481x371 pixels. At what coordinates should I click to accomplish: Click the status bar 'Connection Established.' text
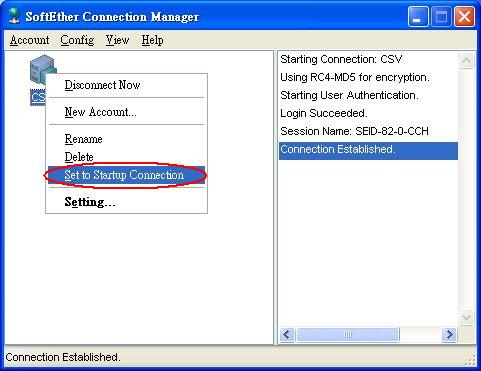tap(63, 357)
